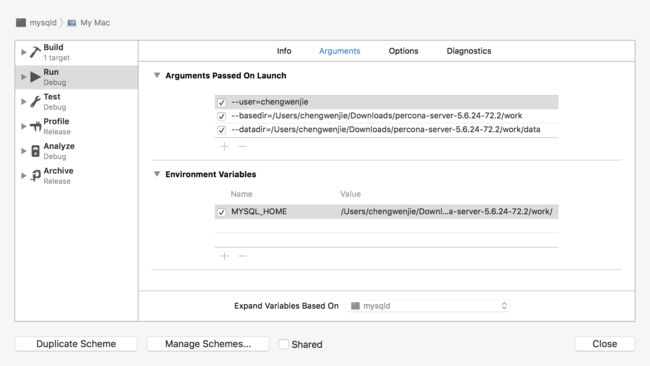The width and height of the screenshot is (650, 366).
Task: Open the Diagnostics tab
Action: pyautogui.click(x=469, y=51)
